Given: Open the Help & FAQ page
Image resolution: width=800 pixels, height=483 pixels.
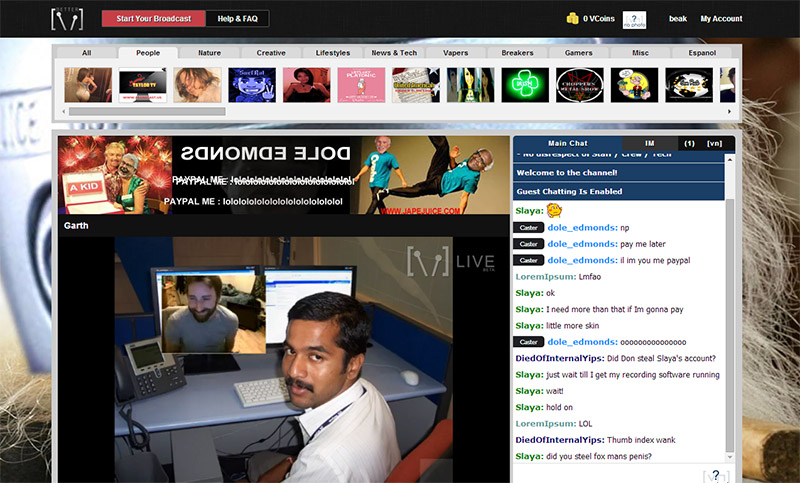Looking at the screenshot, I should click(x=237, y=18).
